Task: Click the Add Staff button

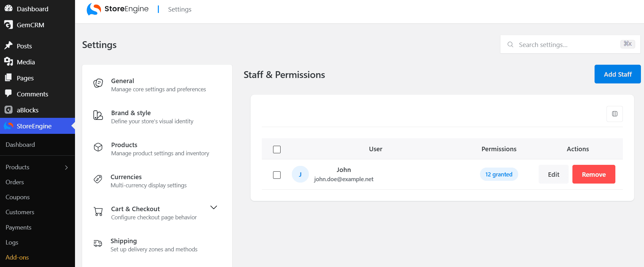Action: (617, 74)
